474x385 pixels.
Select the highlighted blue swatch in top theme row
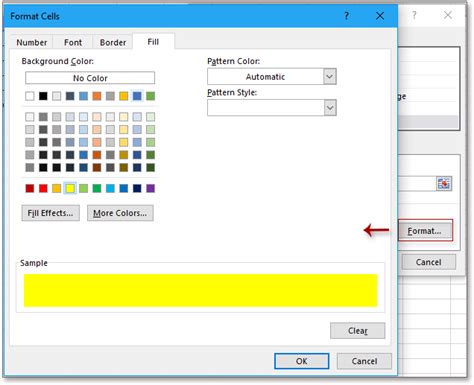click(x=137, y=96)
